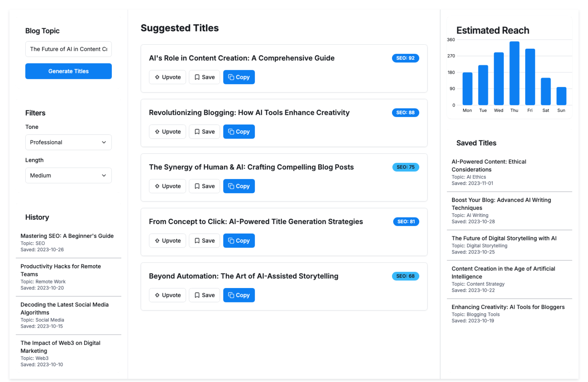Upvote the 'AI's Role in Content Creation' title

[x=167, y=77]
